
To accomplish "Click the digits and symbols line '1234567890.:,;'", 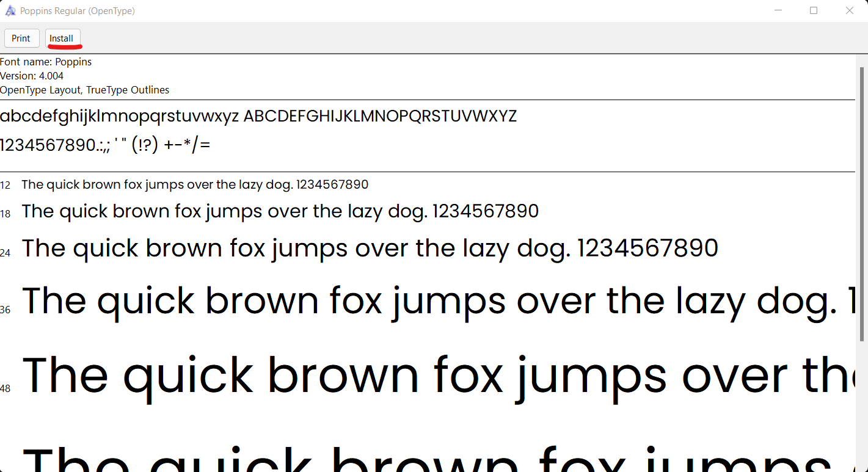I will coord(105,145).
